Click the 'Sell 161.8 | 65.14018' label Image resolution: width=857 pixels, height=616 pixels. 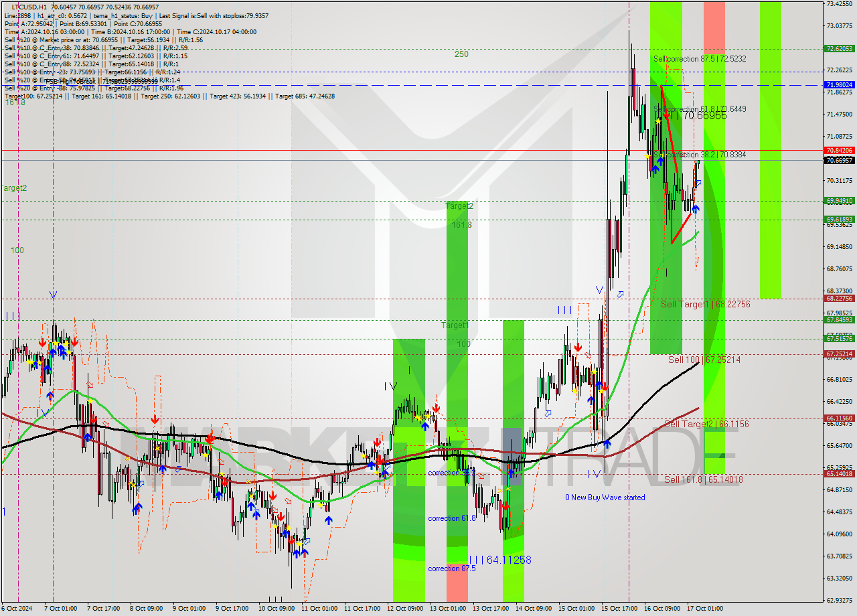[x=703, y=479]
